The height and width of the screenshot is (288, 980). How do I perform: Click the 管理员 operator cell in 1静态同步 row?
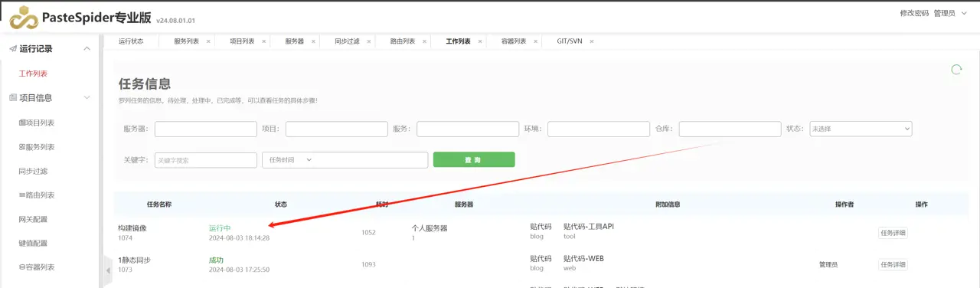click(x=828, y=265)
